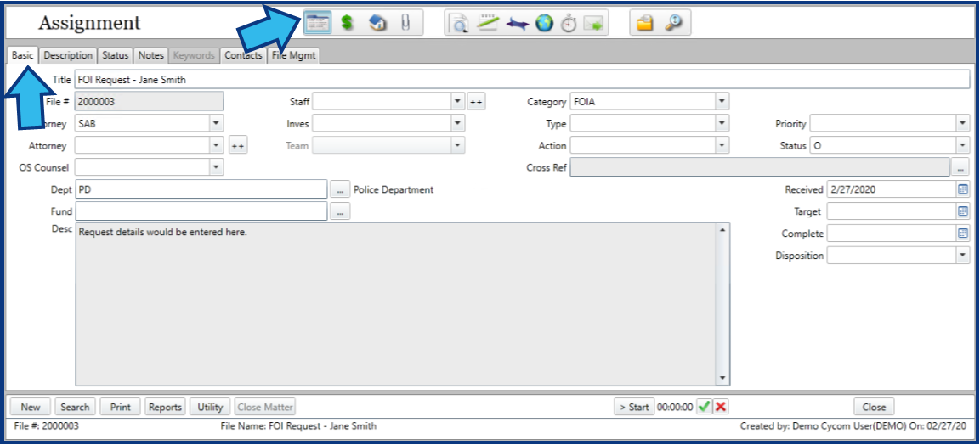Click the description scrollbar down arrow
Screen dimensions: 980x445
(723, 378)
